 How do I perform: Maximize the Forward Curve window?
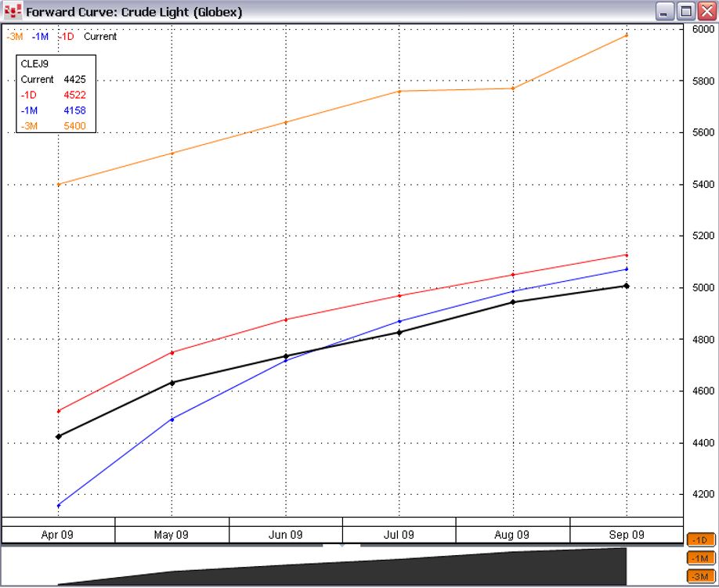coord(686,12)
